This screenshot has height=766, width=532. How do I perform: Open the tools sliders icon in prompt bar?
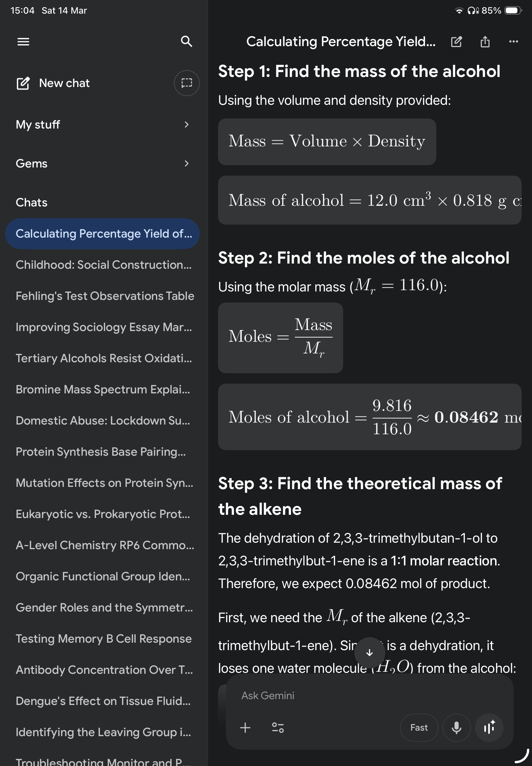tap(278, 727)
